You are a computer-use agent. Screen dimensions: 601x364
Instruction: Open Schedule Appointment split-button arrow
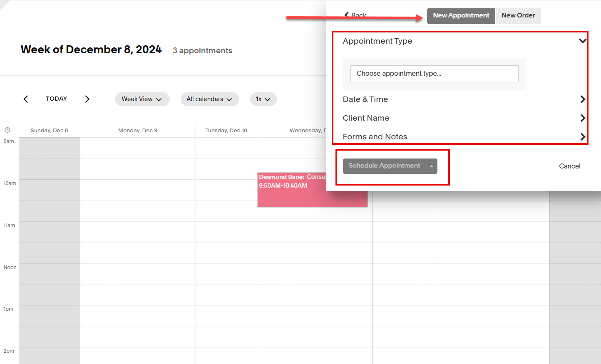pos(432,166)
